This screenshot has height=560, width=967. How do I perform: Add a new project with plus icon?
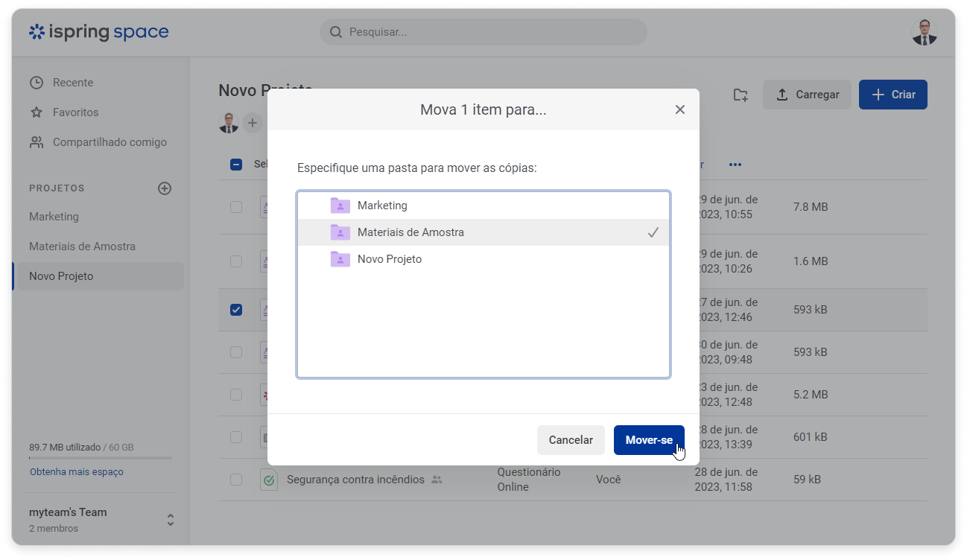pyautogui.click(x=165, y=188)
